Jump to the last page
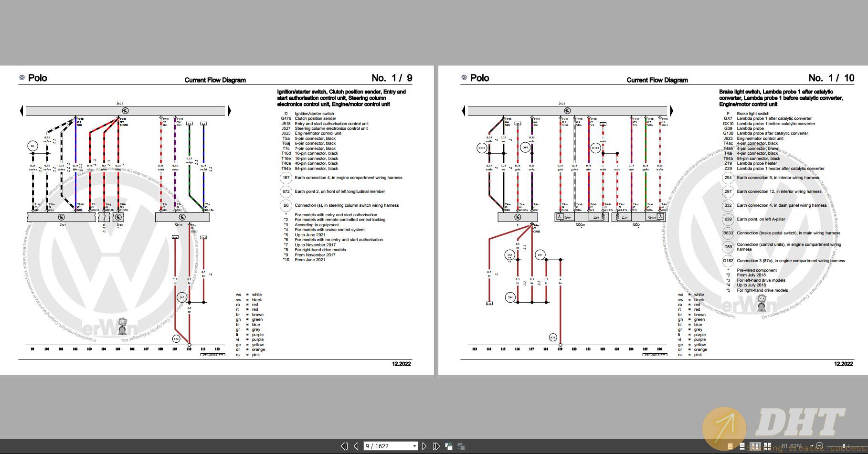The image size is (868, 454). 436,446
